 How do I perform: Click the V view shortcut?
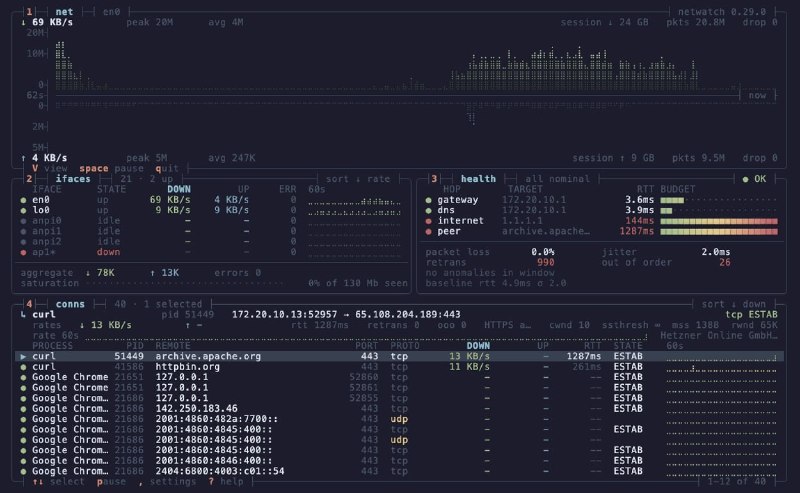[x=49, y=168]
